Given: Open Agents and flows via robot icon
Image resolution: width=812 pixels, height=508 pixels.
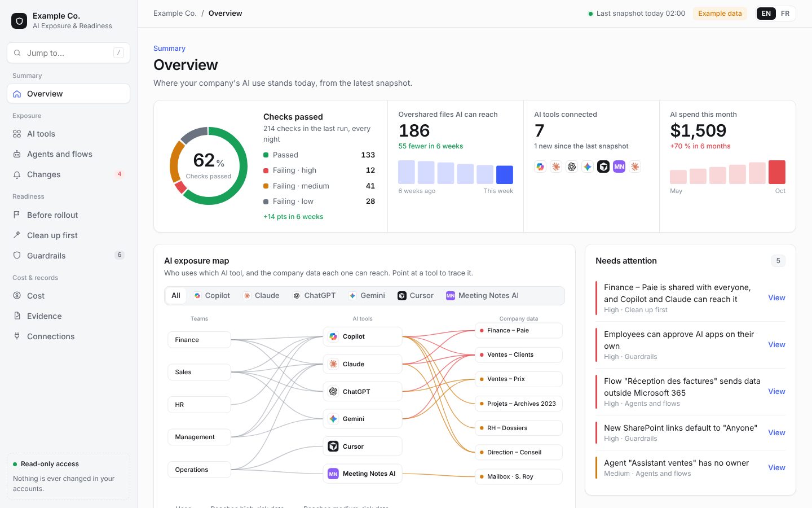Looking at the screenshot, I should coord(17,154).
